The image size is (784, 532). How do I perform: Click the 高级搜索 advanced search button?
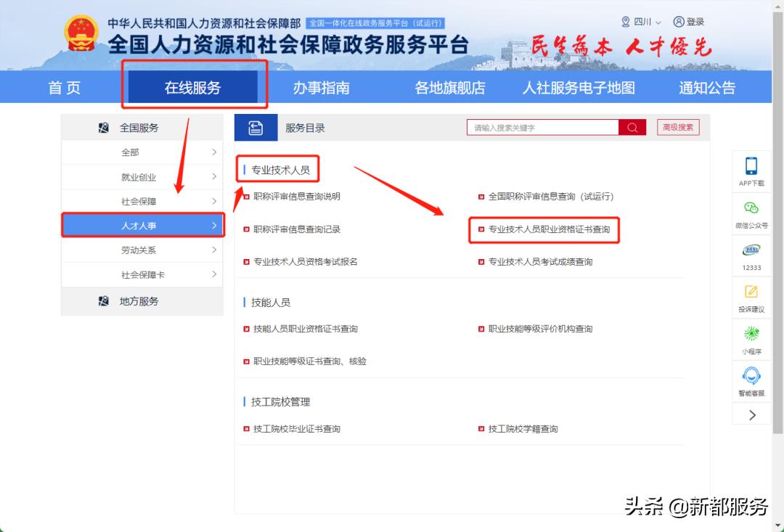[x=677, y=127]
